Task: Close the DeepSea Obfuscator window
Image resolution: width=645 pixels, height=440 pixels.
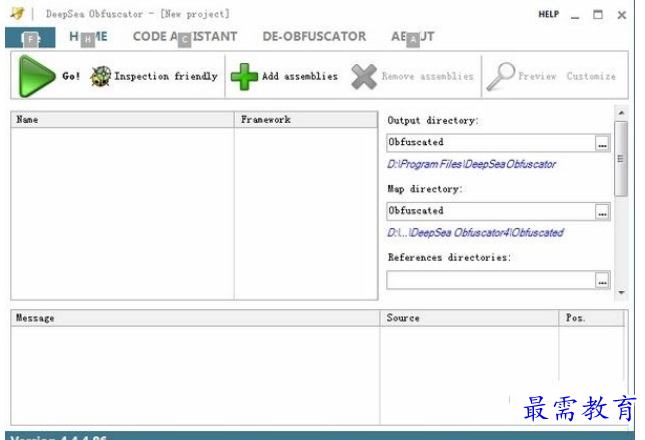Action: [622, 15]
